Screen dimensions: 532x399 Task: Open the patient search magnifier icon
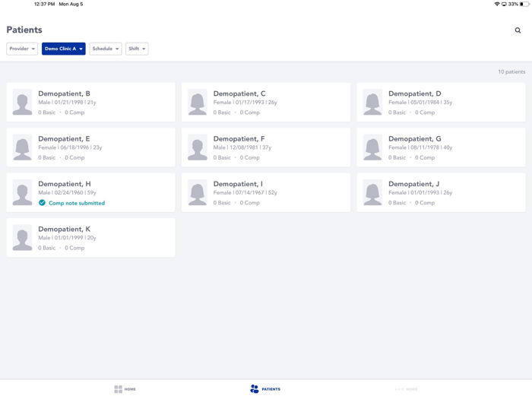(x=518, y=30)
